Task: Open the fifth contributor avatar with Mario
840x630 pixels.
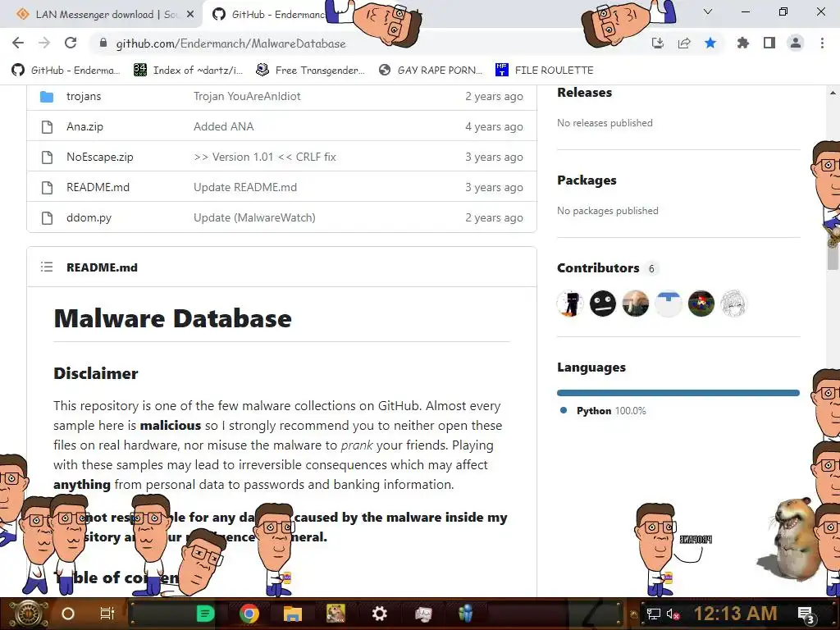Action: pos(701,304)
